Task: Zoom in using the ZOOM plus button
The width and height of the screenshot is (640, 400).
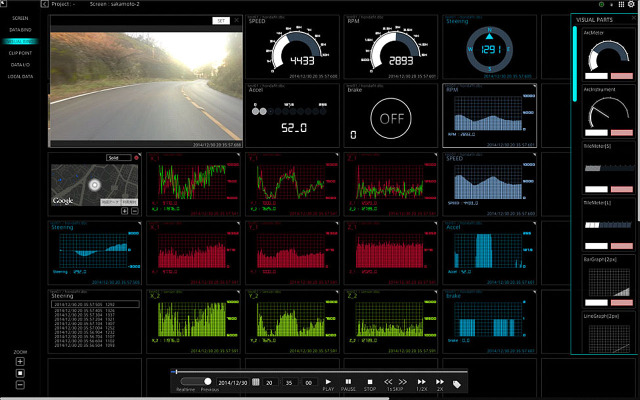Action: point(20,362)
